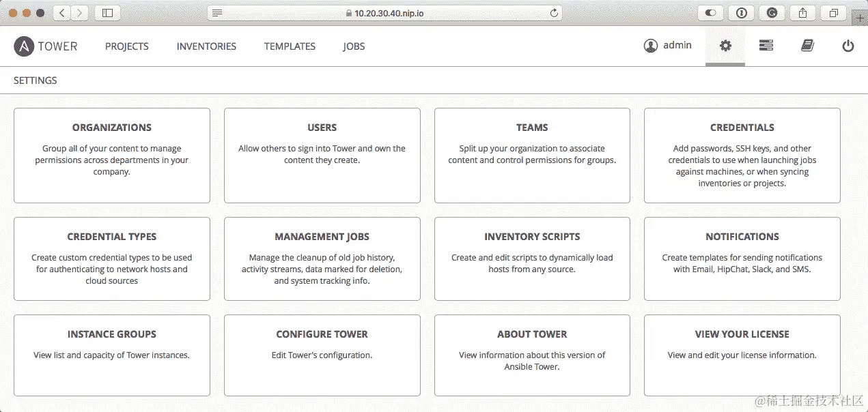This screenshot has width=868, height=412.
Task: Open Safari reader view icon
Action: tap(217, 12)
